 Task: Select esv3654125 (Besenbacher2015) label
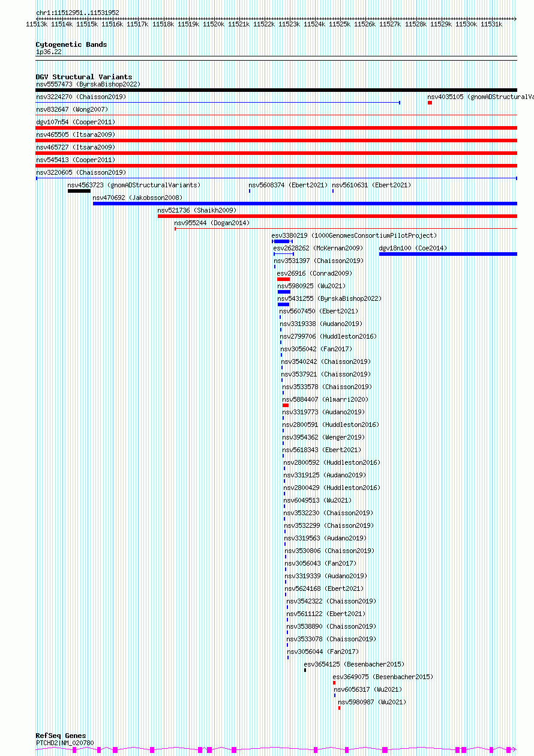354,664
